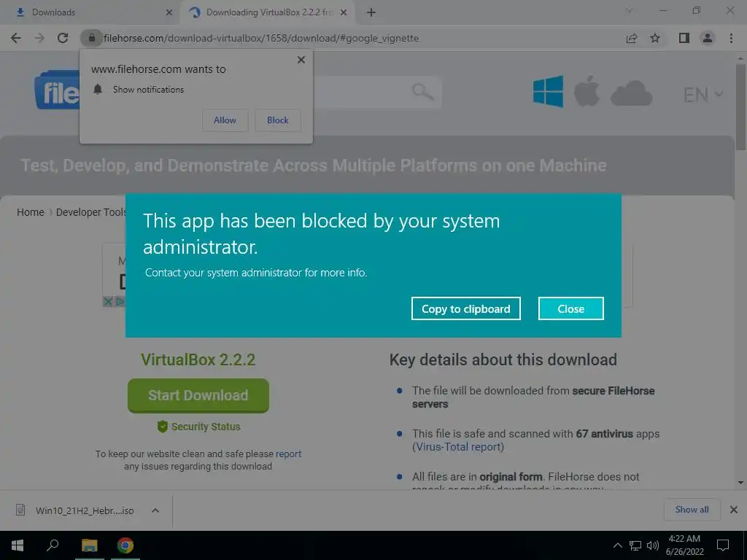Click the Chrome back arrow
This screenshot has width=747, height=560.
pos(16,38)
